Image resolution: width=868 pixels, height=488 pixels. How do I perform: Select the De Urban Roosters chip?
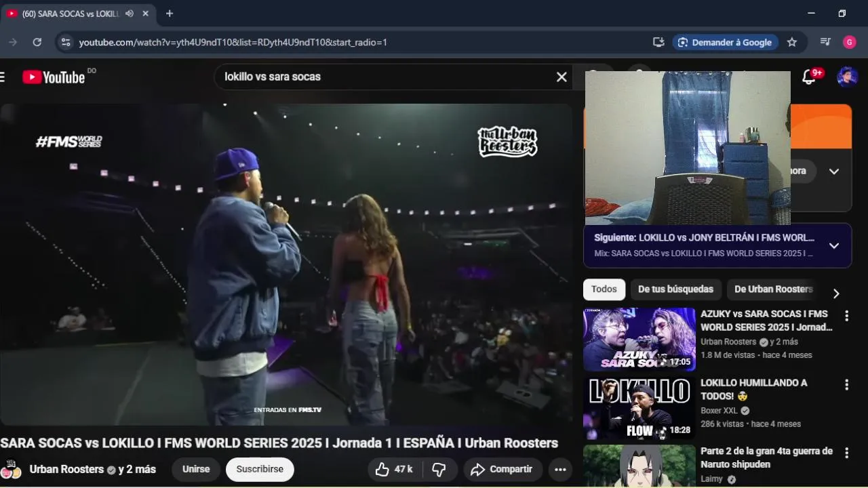tap(773, 289)
